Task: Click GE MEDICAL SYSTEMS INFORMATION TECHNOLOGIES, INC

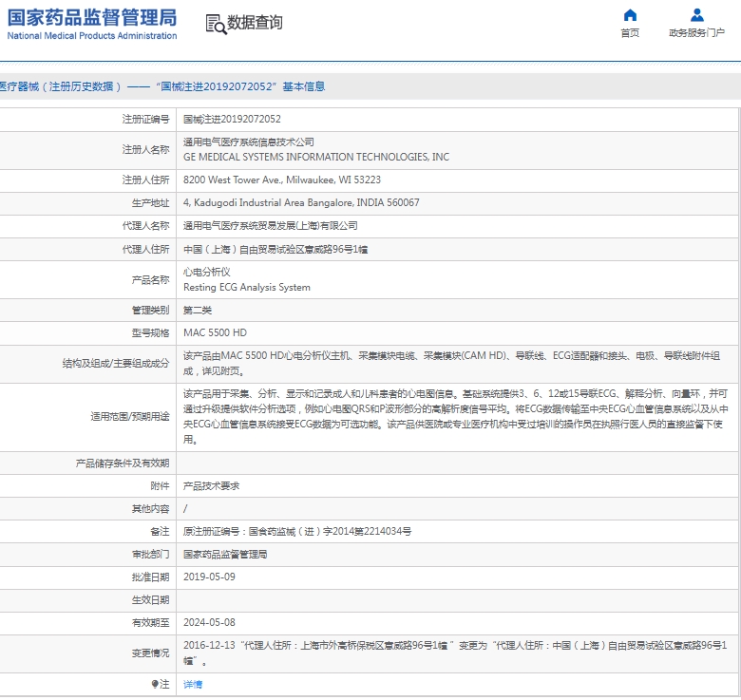Action: (316, 157)
